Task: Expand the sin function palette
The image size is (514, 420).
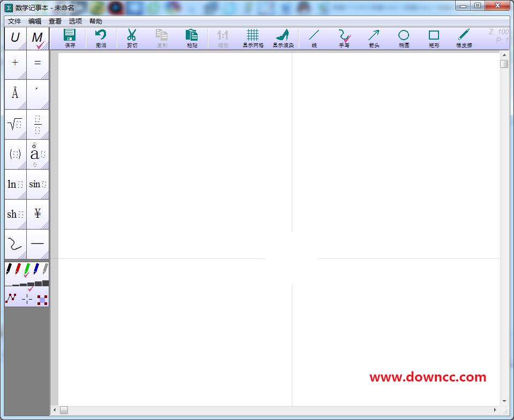Action: click(x=37, y=184)
